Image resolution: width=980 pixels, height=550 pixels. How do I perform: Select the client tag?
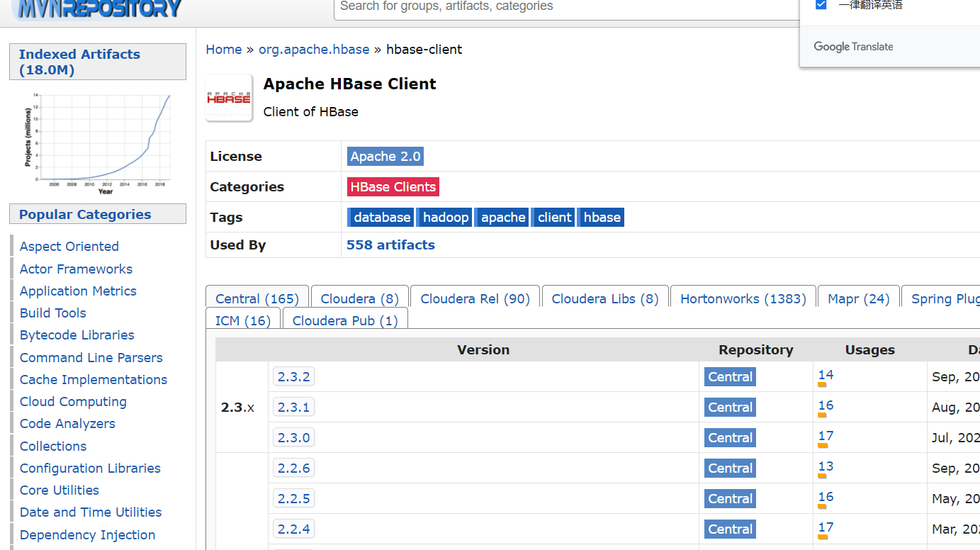point(553,218)
